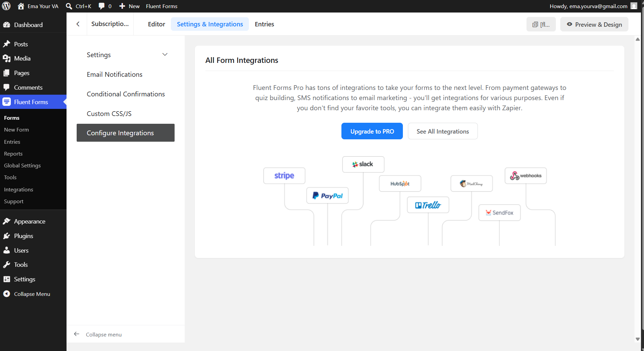Click Upgrade to PRO button

point(372,131)
